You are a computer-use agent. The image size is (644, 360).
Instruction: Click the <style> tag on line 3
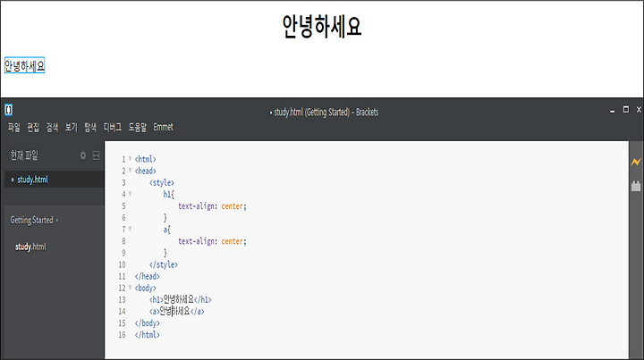tap(161, 183)
